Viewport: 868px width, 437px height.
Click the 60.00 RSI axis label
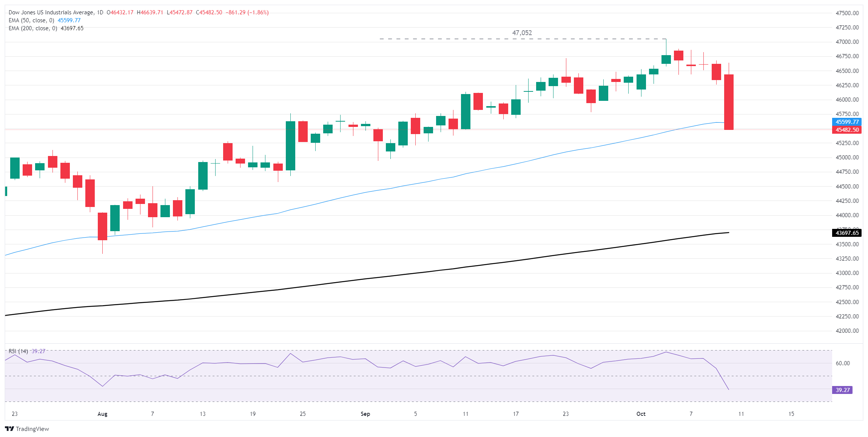point(843,363)
